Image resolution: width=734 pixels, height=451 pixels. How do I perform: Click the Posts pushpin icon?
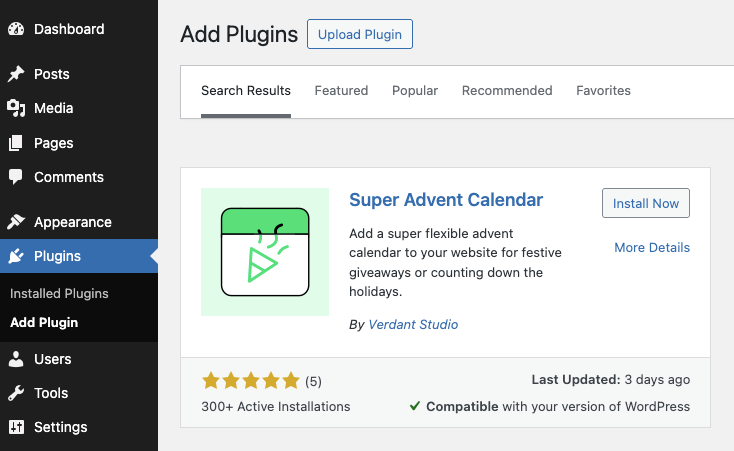click(16, 74)
